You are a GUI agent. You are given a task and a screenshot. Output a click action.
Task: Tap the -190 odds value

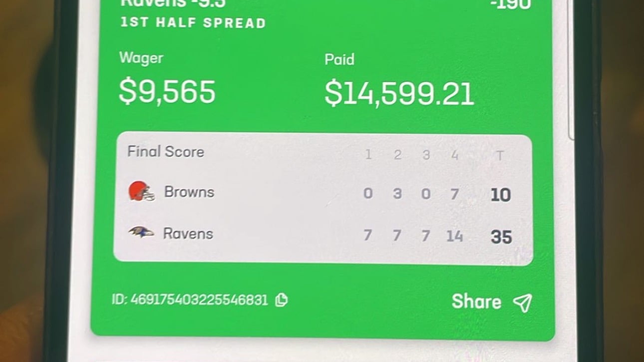coord(511,4)
